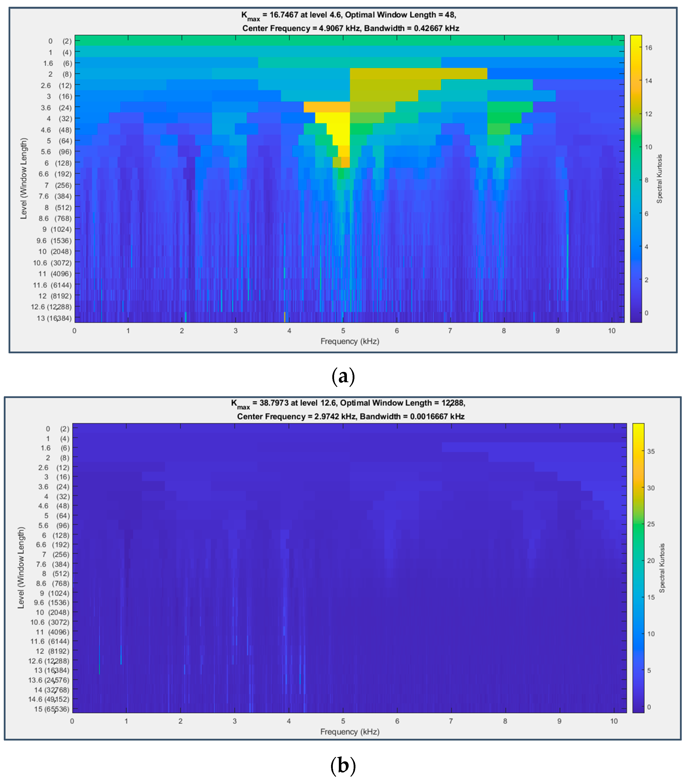
Task: Click the olive-yellow block at level 2 in top kurtogram
Action: point(418,74)
